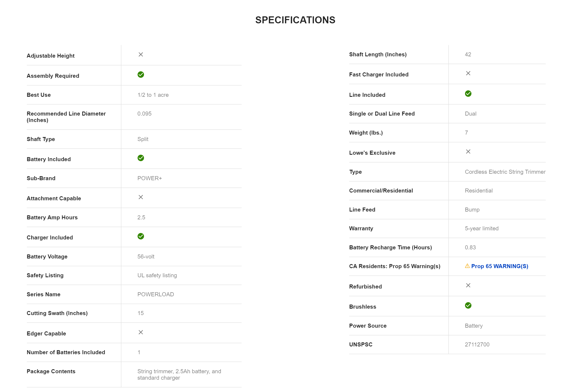Click the green checkmark for Assembly Required
The height and width of the screenshot is (392, 572).
[141, 75]
